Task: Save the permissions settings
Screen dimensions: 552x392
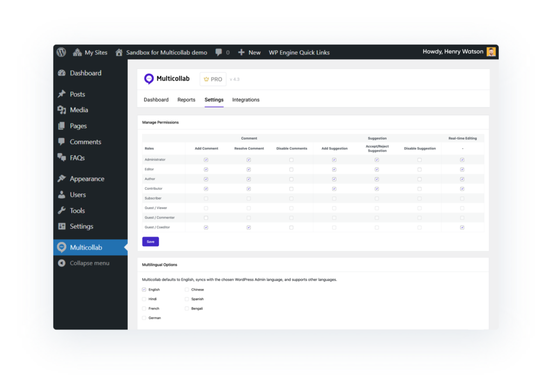Action: click(151, 242)
